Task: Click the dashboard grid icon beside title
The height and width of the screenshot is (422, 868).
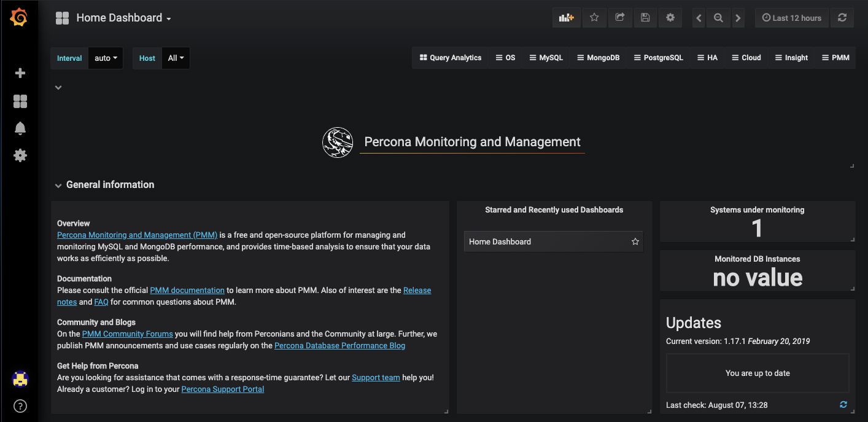Action: (62, 18)
